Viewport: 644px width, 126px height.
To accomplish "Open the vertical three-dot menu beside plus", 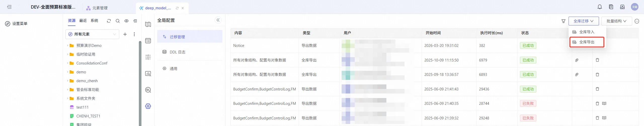I will 134,34.
